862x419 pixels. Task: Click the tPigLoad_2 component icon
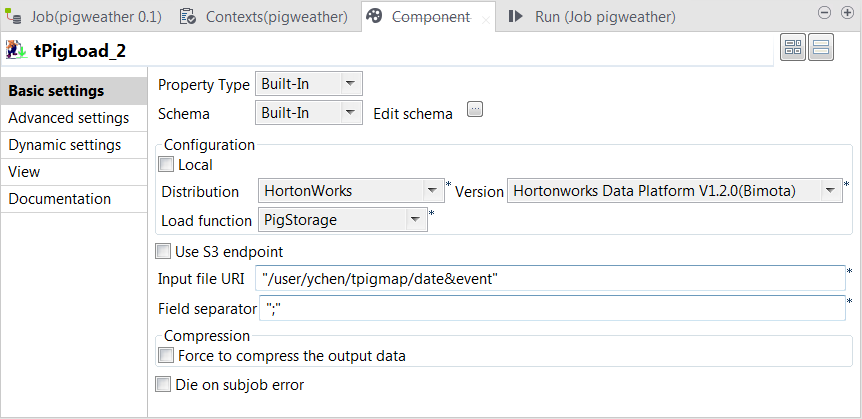(x=16, y=49)
